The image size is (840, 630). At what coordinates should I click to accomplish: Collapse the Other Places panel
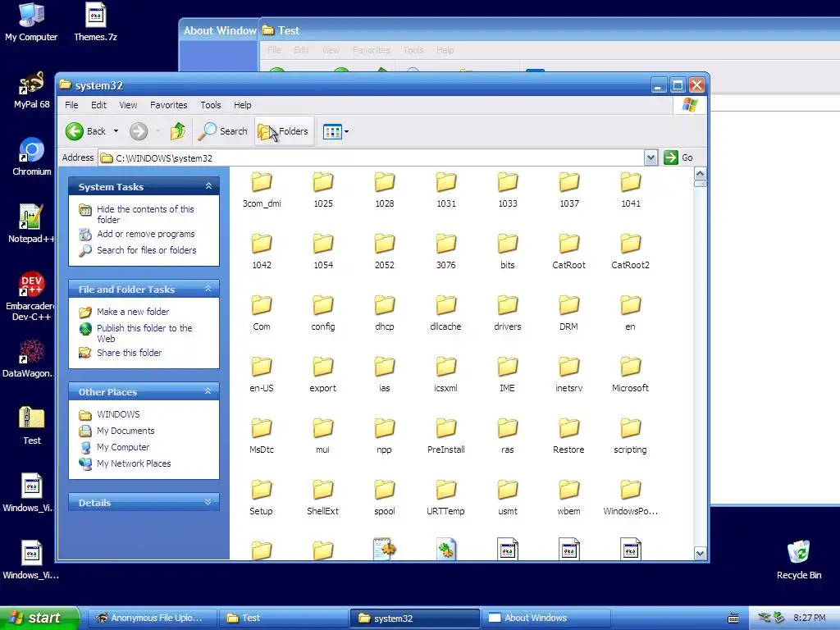(x=208, y=391)
